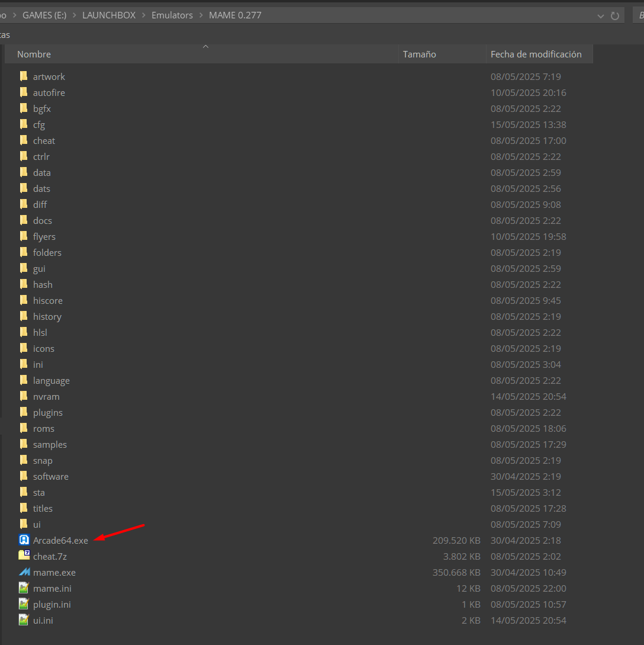This screenshot has height=645, width=644.
Task: Click the 350.668 KB size value
Action: (456, 573)
